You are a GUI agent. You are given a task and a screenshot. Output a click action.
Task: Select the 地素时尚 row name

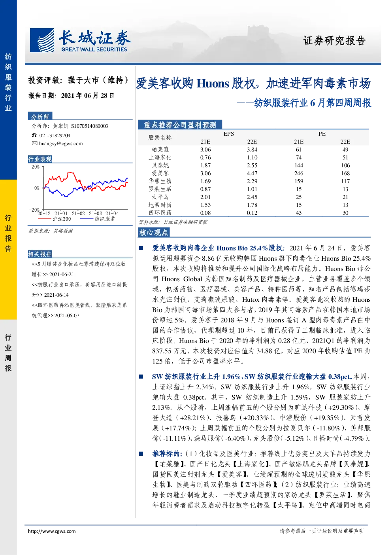160,205
